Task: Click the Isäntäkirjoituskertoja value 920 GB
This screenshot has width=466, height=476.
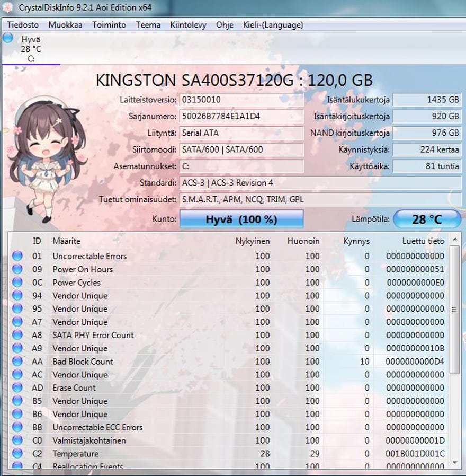Action: pos(427,116)
